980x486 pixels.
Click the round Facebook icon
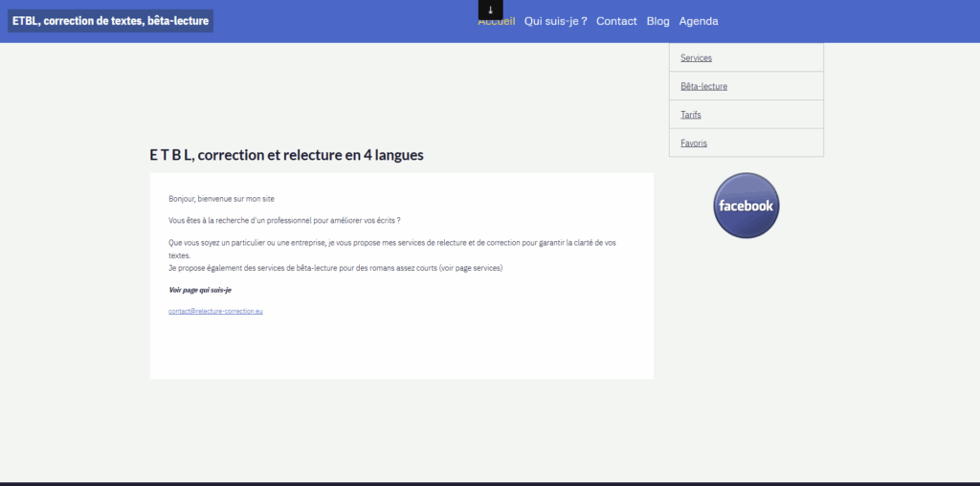(746, 206)
